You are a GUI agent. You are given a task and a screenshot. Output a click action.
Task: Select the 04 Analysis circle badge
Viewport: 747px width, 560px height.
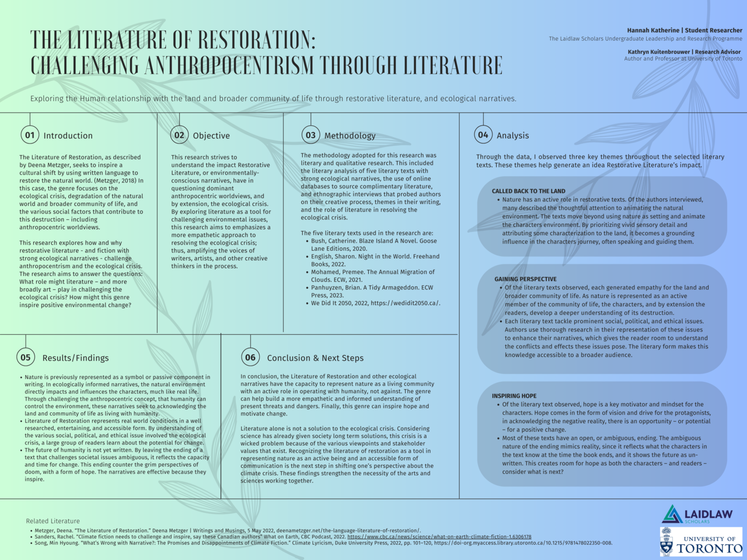[x=483, y=135]
